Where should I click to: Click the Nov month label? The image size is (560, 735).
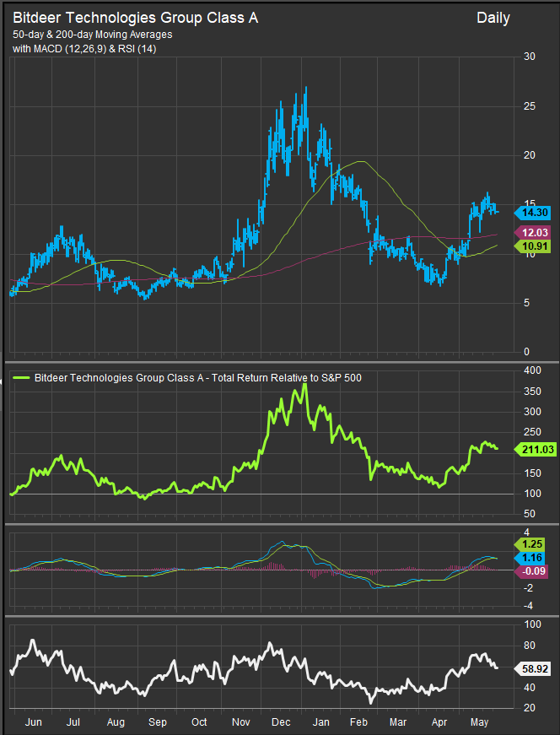[x=241, y=722]
